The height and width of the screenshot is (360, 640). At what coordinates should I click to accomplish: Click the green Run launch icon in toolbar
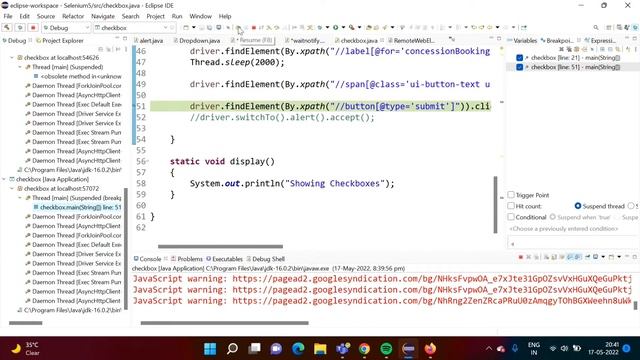click(x=336, y=28)
